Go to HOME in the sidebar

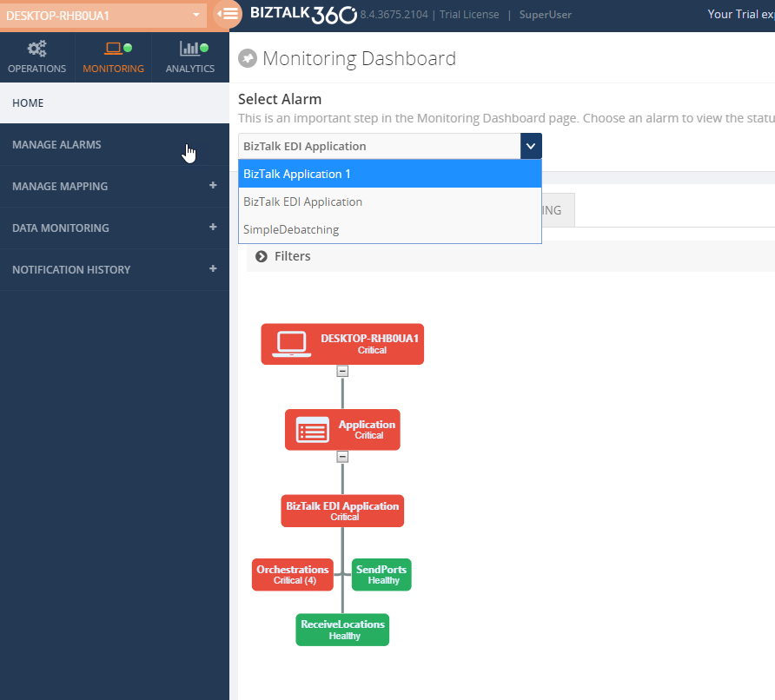tap(115, 102)
